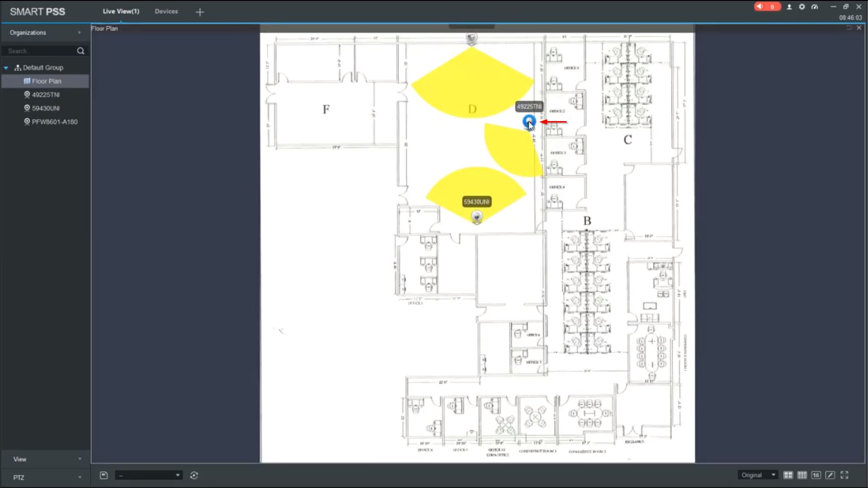Expand the PTZ panel
The width and height of the screenshot is (868, 488).
click(x=45, y=477)
